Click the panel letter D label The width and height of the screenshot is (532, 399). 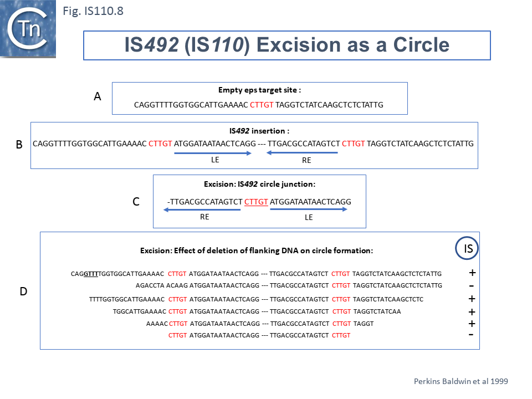click(x=23, y=291)
